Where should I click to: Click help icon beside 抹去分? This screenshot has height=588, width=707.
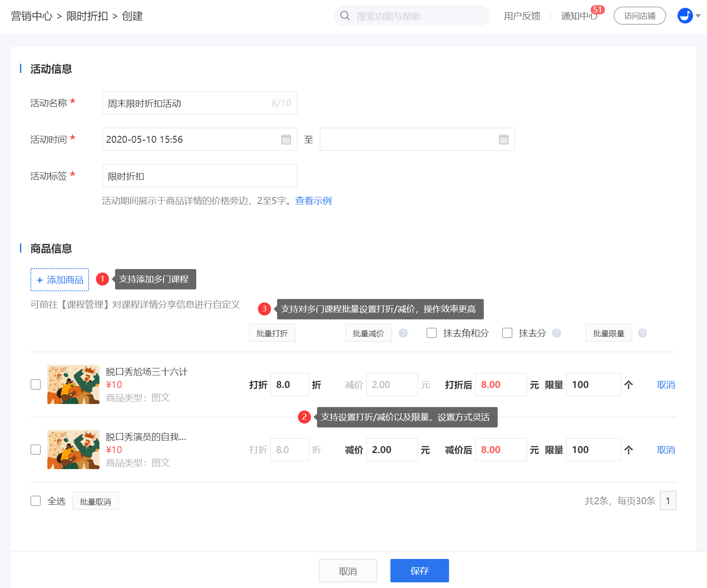(x=556, y=333)
